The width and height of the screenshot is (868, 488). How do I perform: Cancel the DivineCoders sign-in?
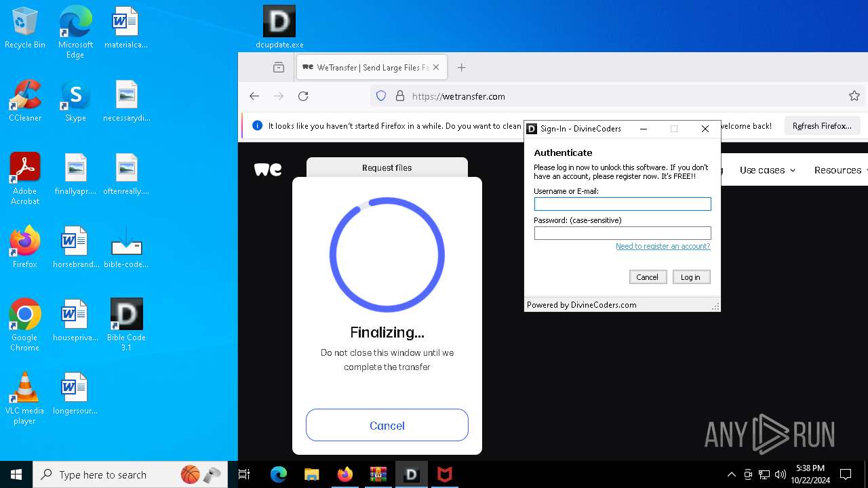pos(648,277)
